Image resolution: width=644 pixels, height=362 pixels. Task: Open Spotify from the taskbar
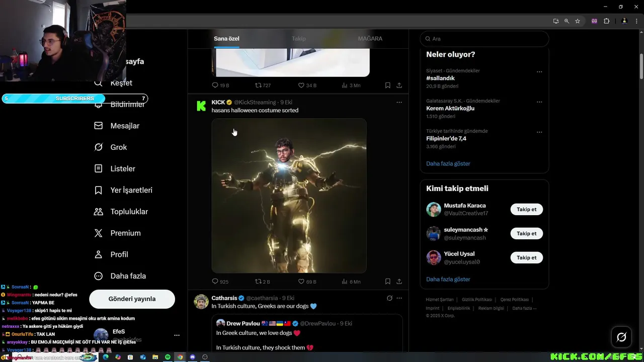pos(168,357)
